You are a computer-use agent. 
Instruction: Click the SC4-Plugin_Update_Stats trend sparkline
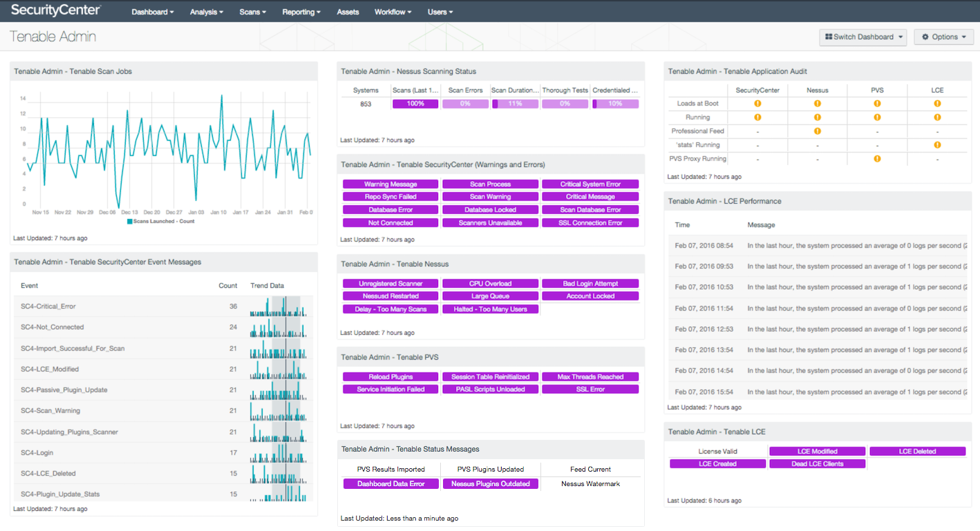278,493
